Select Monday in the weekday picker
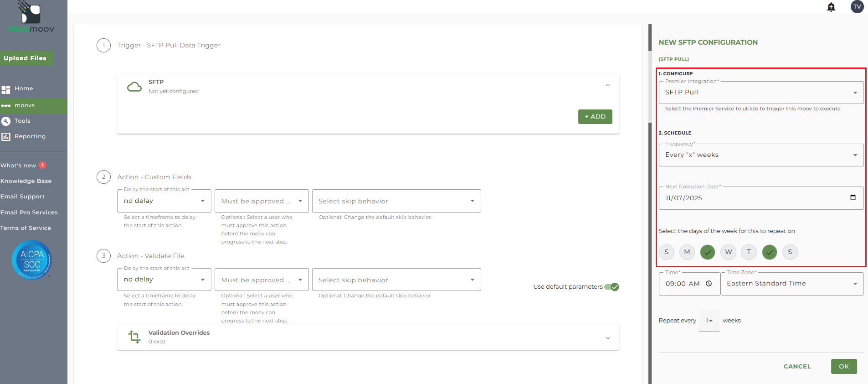This screenshot has width=868, height=384. point(687,252)
